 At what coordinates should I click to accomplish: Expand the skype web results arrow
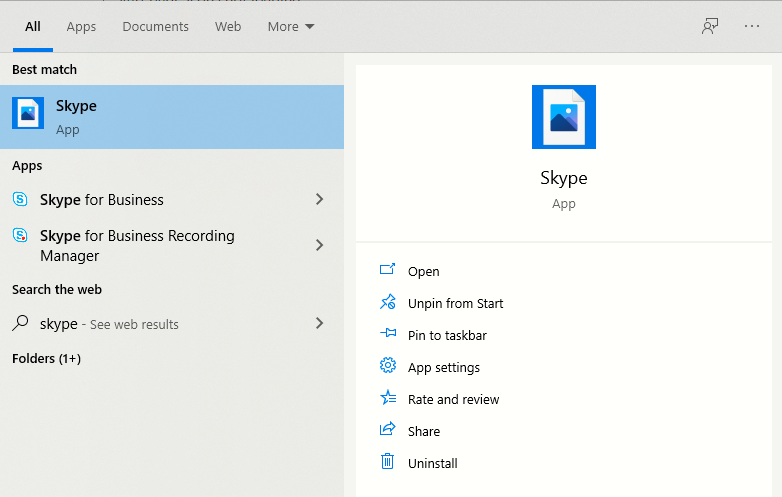(320, 323)
